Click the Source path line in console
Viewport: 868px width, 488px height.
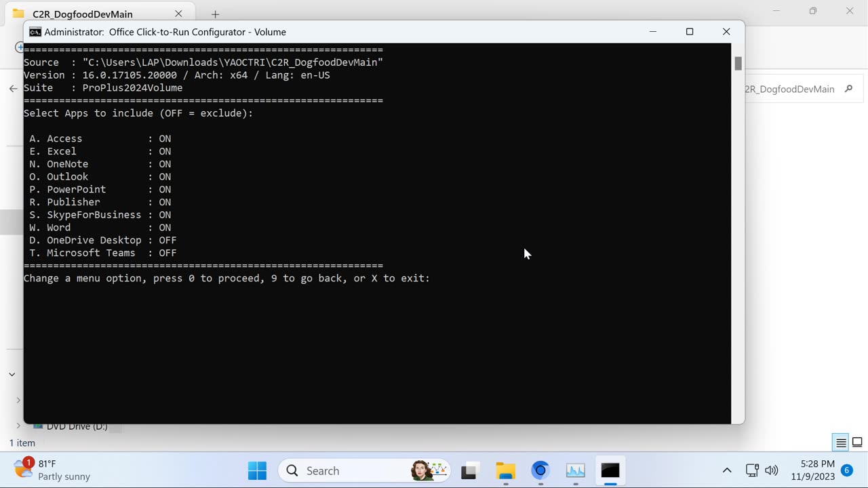[203, 62]
